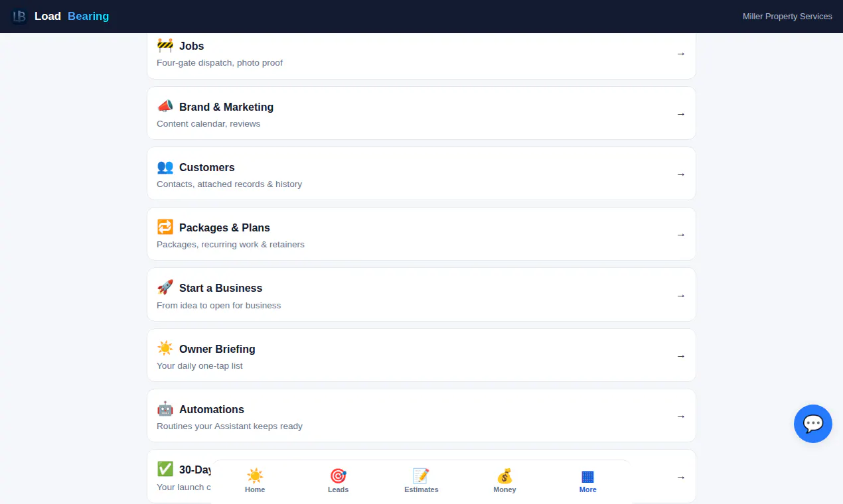Open the Customers card arrow

(681, 174)
